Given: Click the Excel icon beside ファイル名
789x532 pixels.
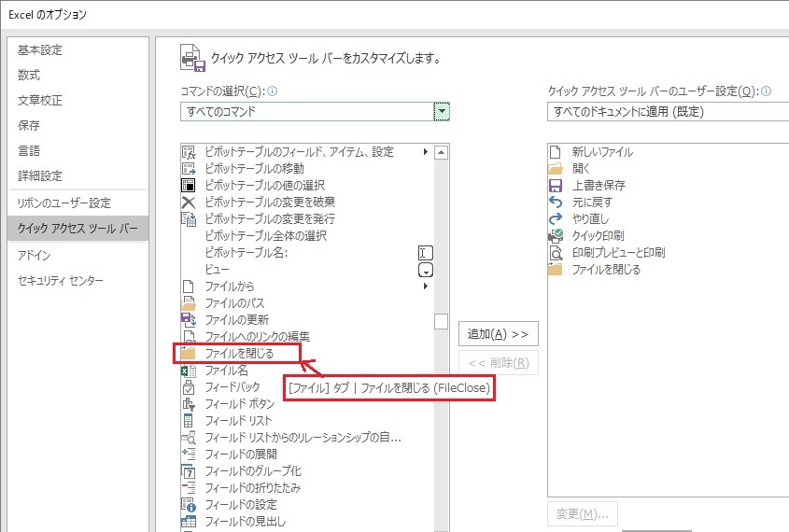Looking at the screenshot, I should pyautogui.click(x=189, y=371).
